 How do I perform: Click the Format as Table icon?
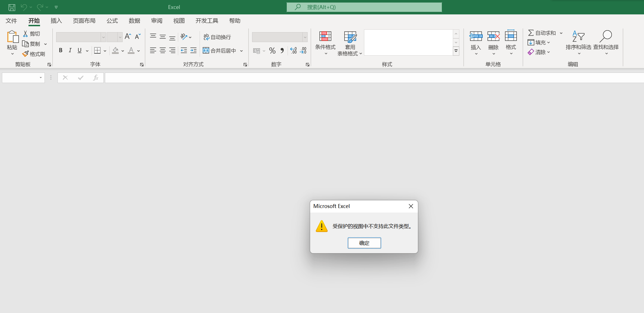pyautogui.click(x=350, y=37)
